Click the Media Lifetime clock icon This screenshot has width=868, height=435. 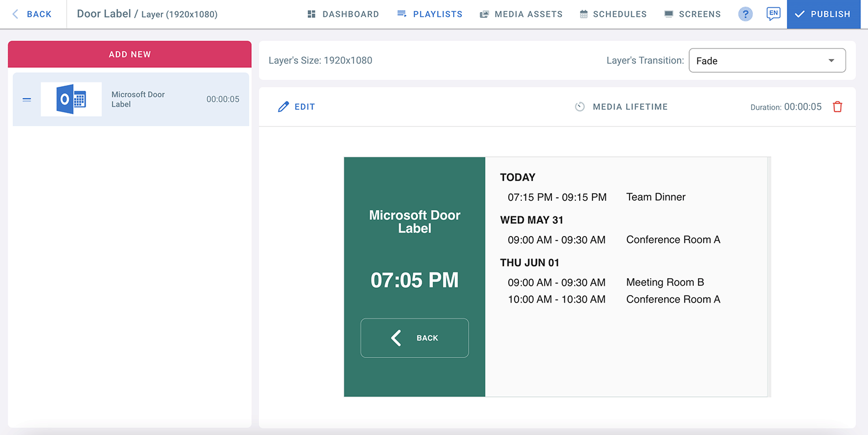click(x=580, y=107)
